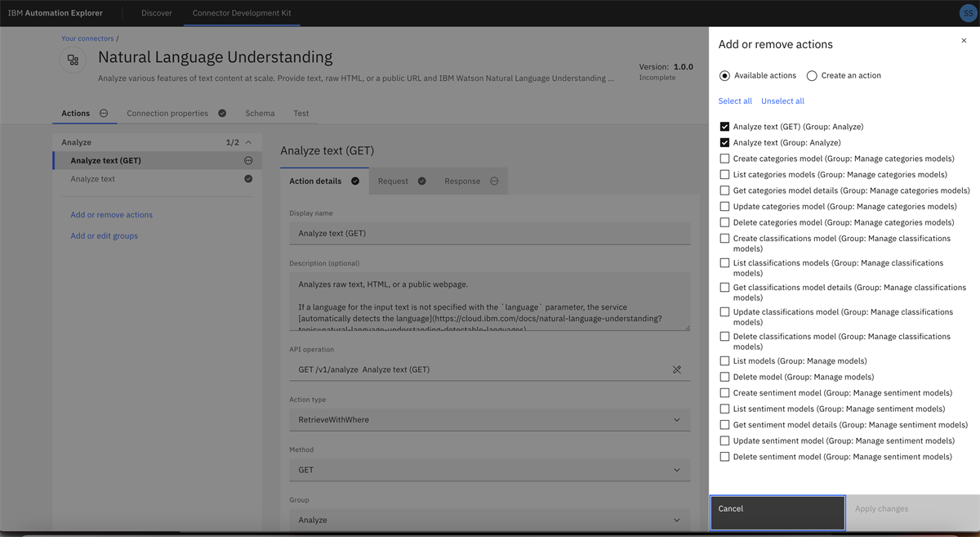Check Delete classifications model checkbox

(724, 337)
